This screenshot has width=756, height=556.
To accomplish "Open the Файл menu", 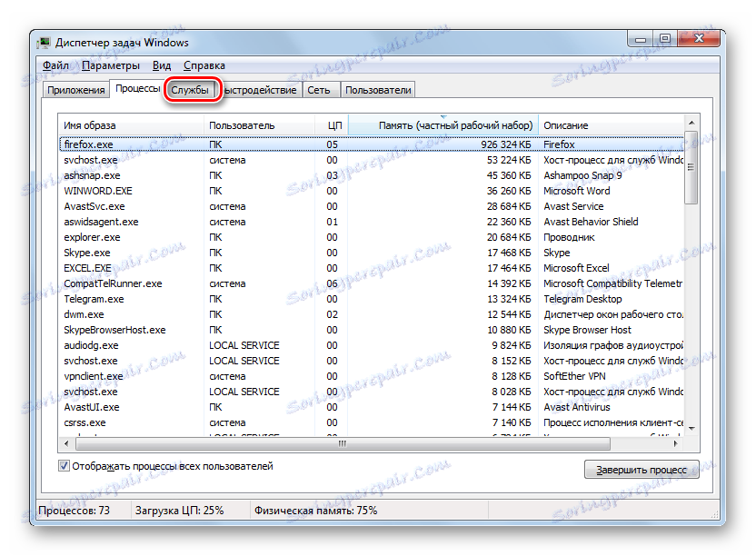I will tap(55, 65).
